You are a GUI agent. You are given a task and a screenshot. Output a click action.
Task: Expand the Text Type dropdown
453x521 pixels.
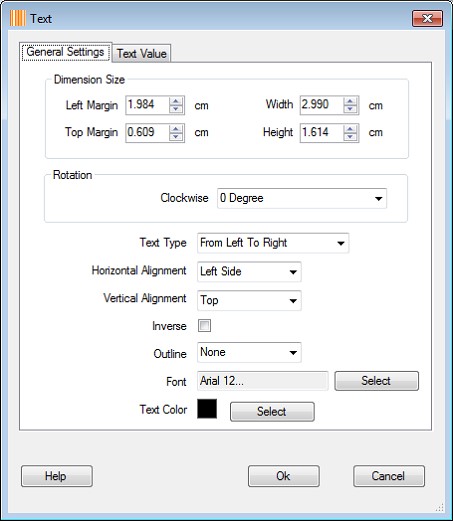[273, 243]
